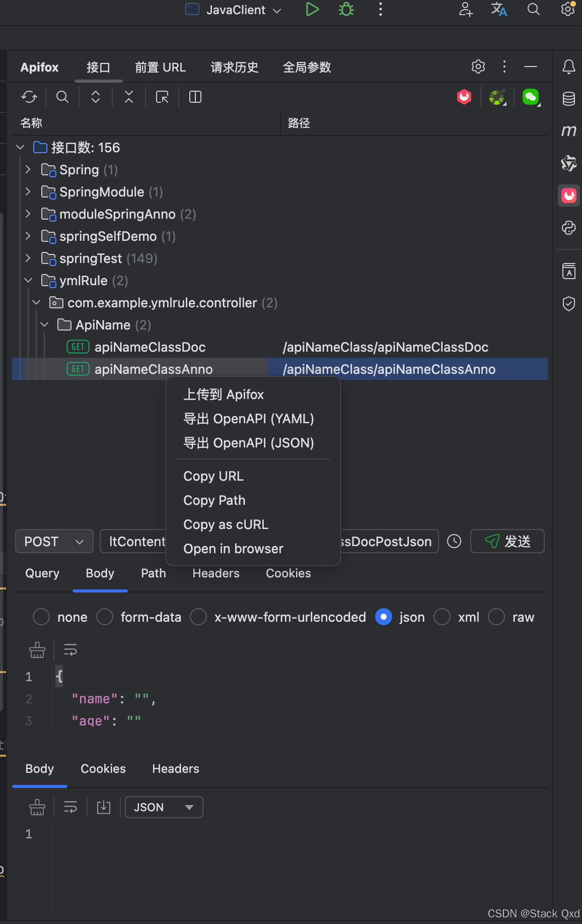Expand all tree nodes
Viewport: 582px width, 924px height.
point(96,97)
